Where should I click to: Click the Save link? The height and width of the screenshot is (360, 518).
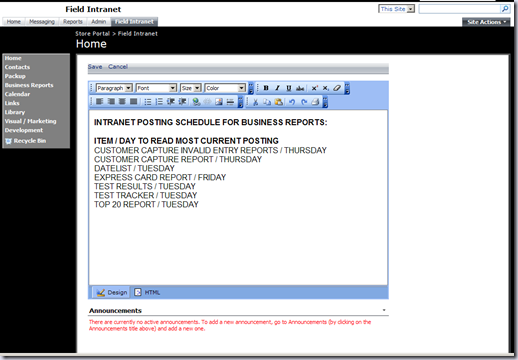95,67
